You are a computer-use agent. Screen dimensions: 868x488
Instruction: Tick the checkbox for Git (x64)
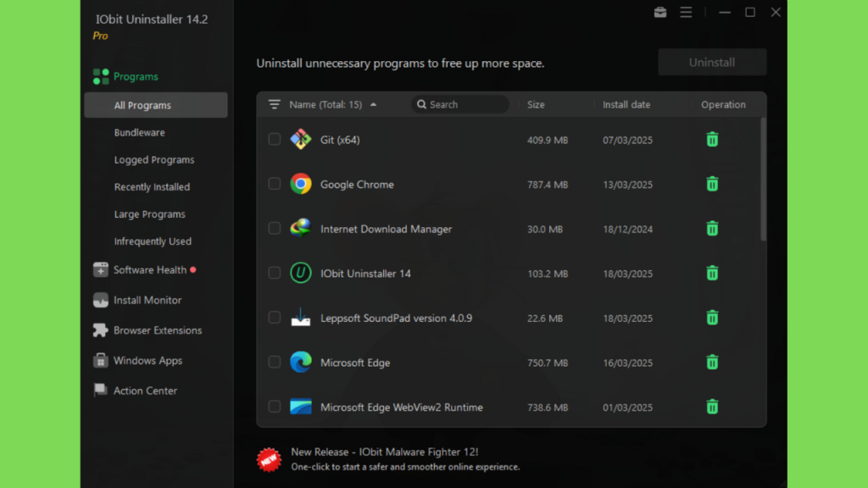274,139
